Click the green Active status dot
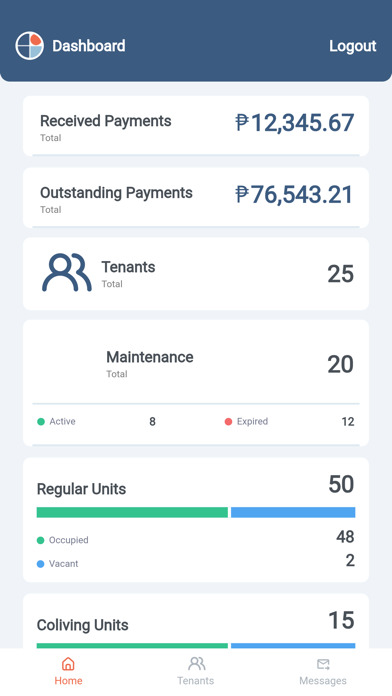Viewport: 392px width, 696px height. (x=41, y=421)
